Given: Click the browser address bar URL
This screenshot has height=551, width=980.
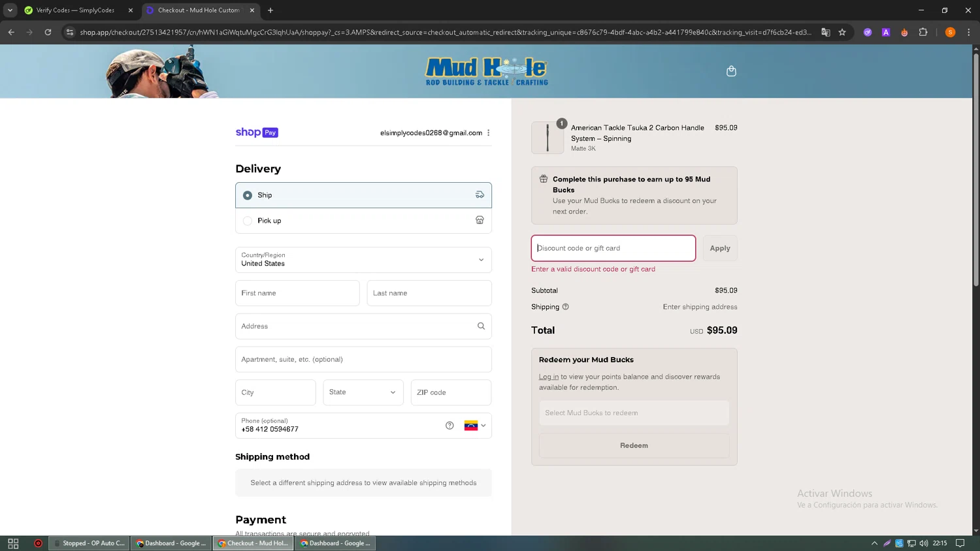Looking at the screenshot, I should pos(446,32).
